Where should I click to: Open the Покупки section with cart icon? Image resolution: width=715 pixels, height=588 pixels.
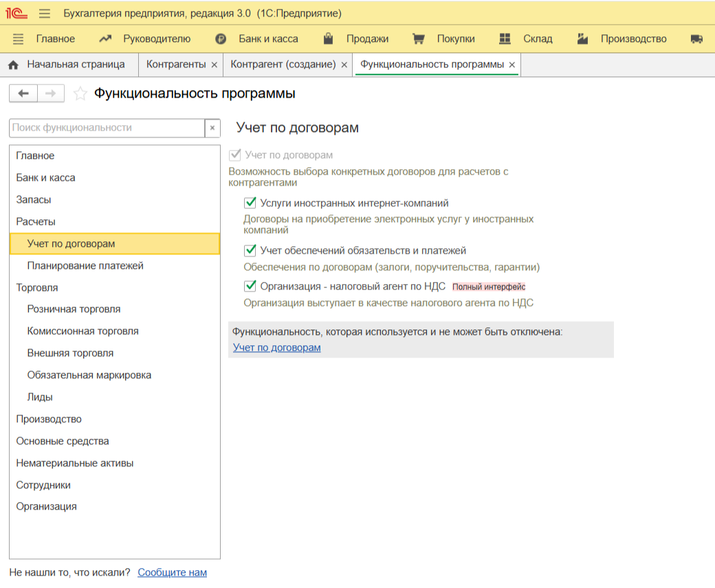click(x=418, y=39)
